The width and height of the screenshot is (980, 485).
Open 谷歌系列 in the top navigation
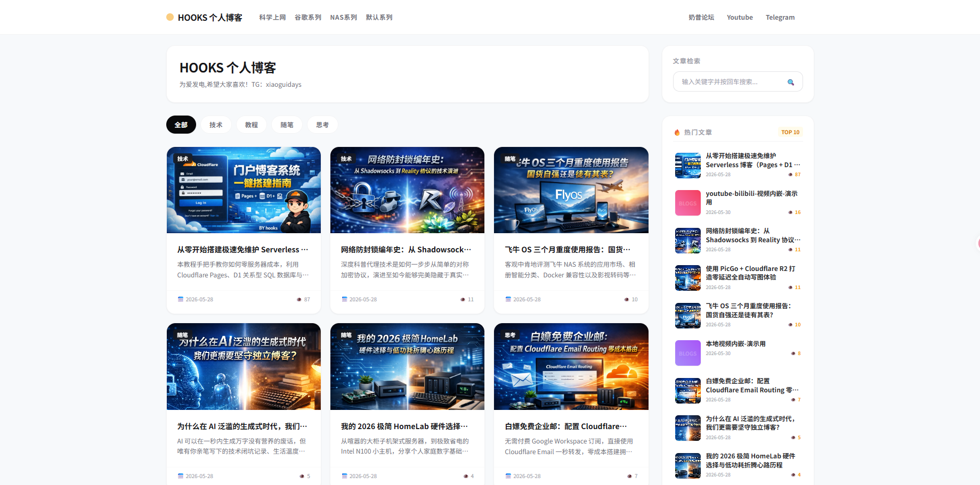308,18
